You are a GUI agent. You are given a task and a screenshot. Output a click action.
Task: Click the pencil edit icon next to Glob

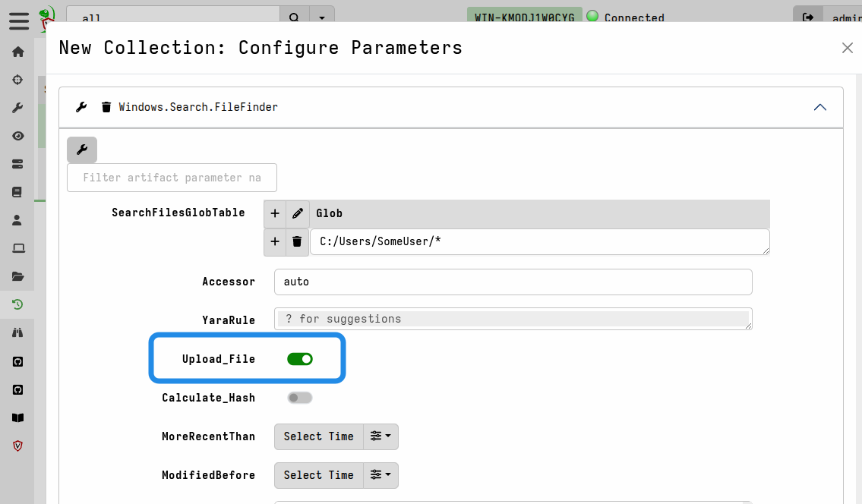297,213
